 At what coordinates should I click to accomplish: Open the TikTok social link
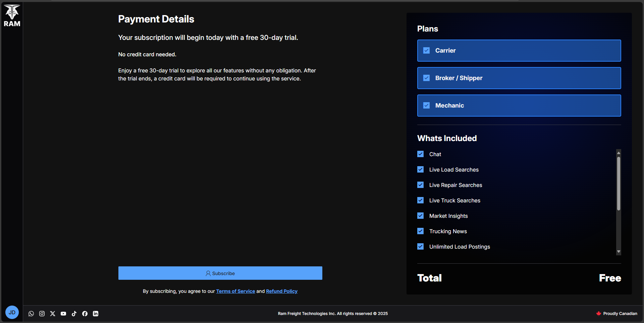tap(74, 314)
